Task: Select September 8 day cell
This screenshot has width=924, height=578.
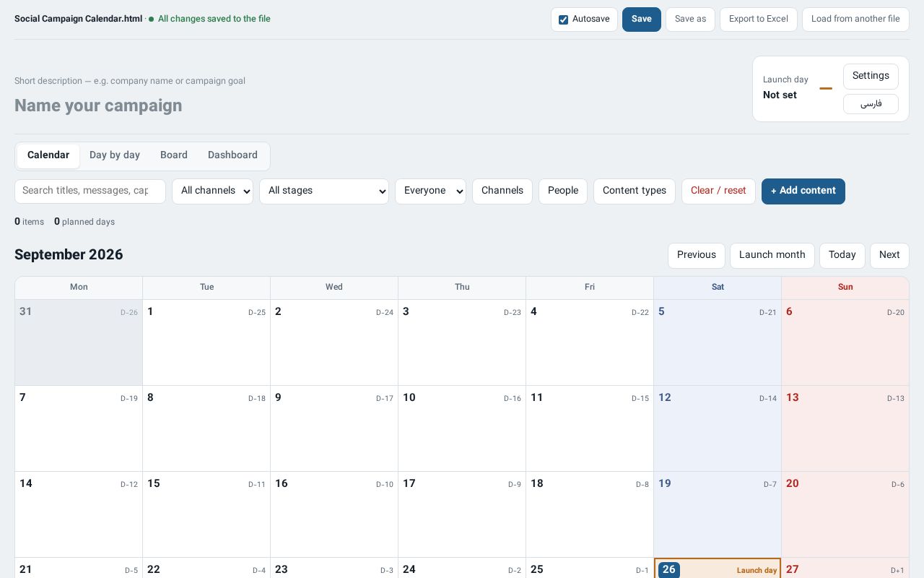Action: coord(206,428)
